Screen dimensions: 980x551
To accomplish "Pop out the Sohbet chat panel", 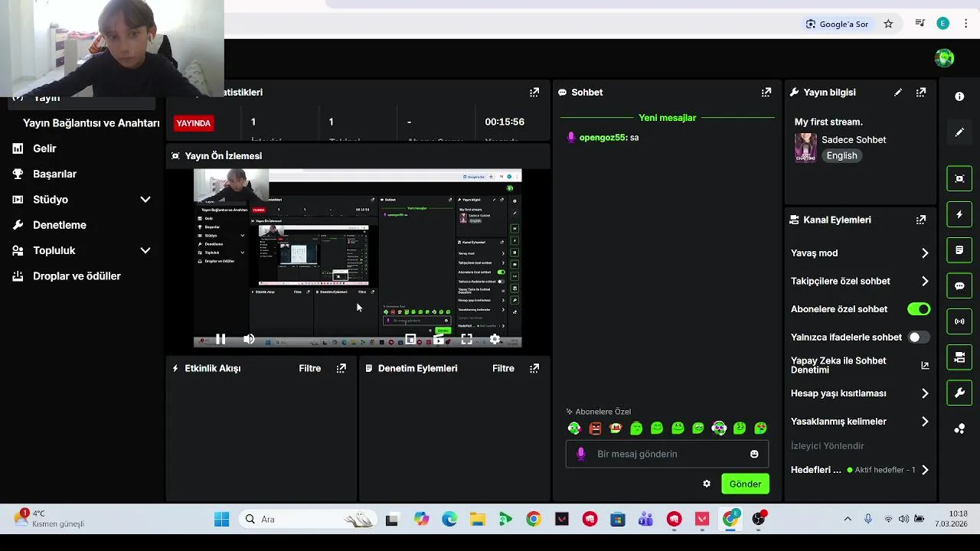I will (x=766, y=92).
